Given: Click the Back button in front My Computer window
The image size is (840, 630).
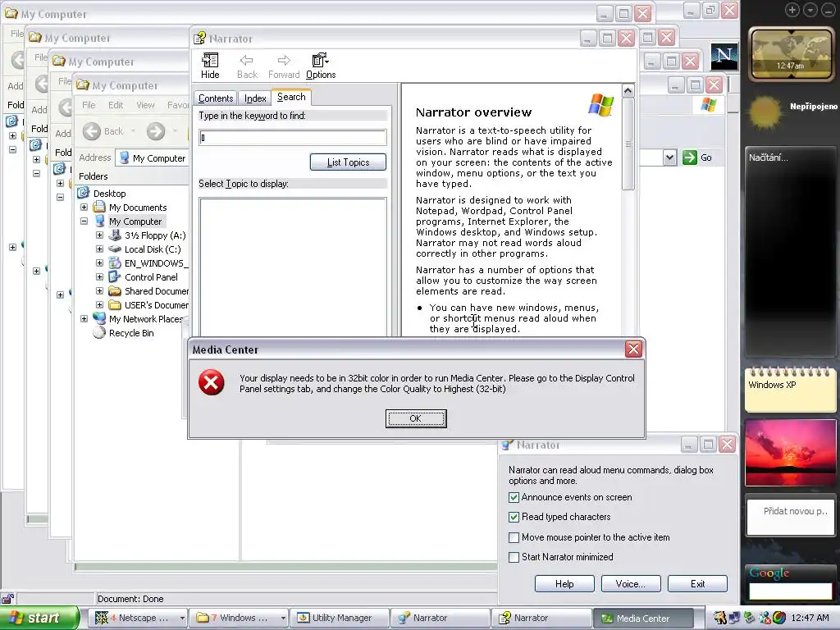Looking at the screenshot, I should (103, 130).
